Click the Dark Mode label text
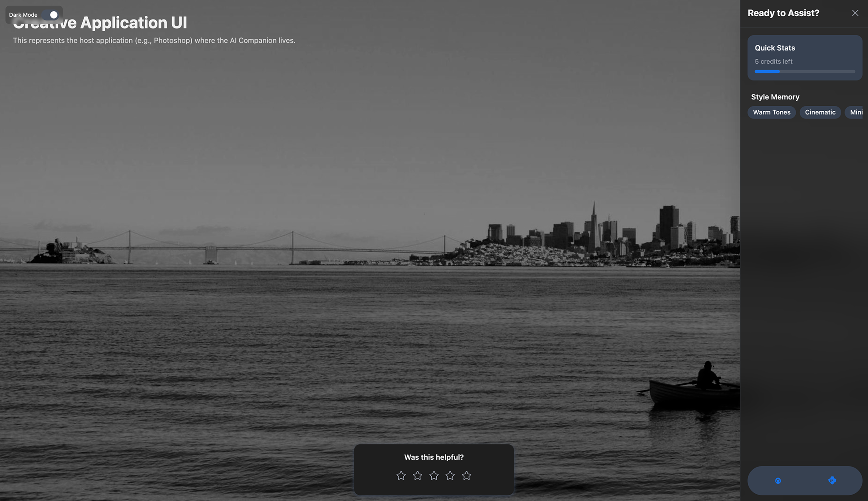 tap(23, 15)
